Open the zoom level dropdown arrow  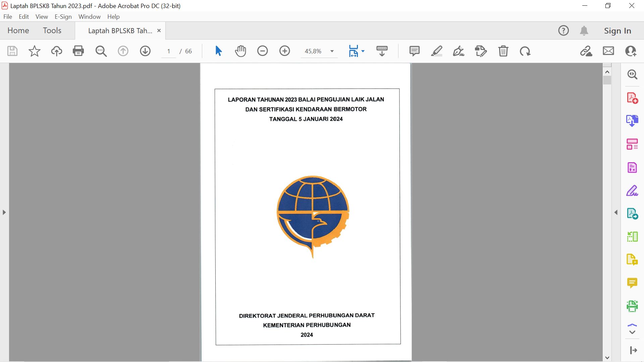point(332,51)
